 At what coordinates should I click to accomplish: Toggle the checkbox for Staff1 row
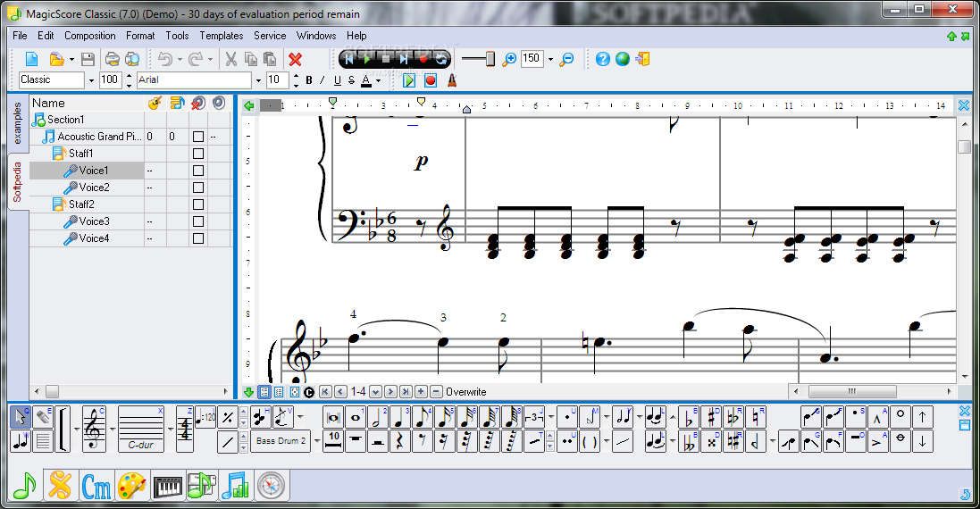pos(198,153)
